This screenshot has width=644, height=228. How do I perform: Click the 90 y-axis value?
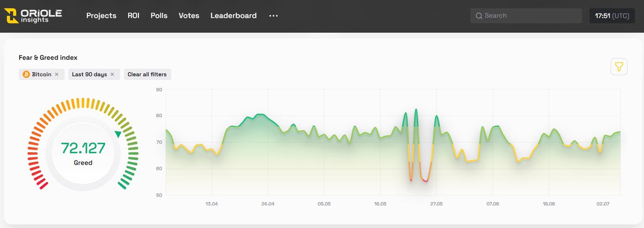coord(159,90)
